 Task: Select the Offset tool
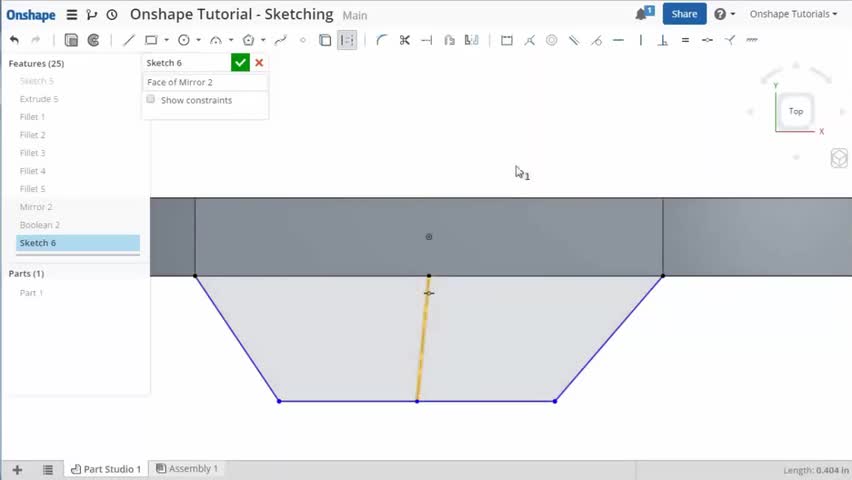pos(449,40)
